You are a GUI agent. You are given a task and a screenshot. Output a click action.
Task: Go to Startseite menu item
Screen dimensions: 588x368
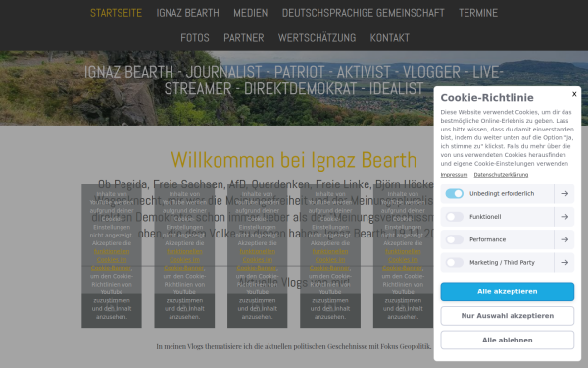click(116, 13)
